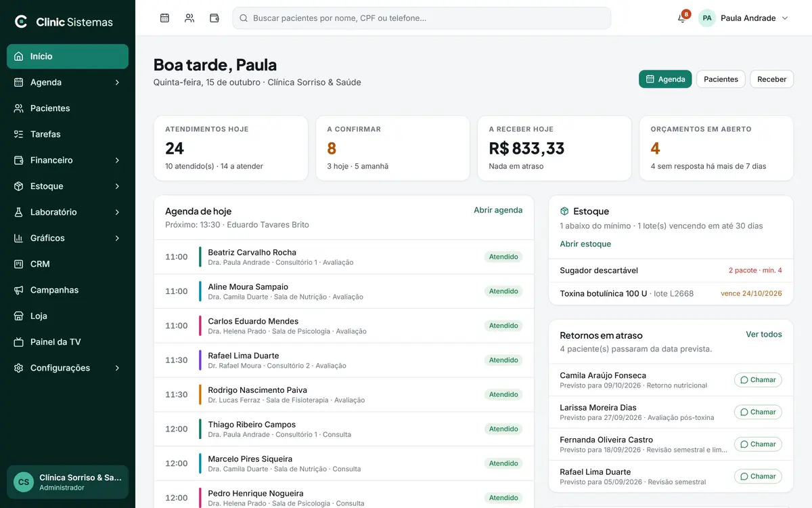Viewport: 812px width, 508px height.
Task: Expand Agenda submenu chevron
Action: coord(117,82)
